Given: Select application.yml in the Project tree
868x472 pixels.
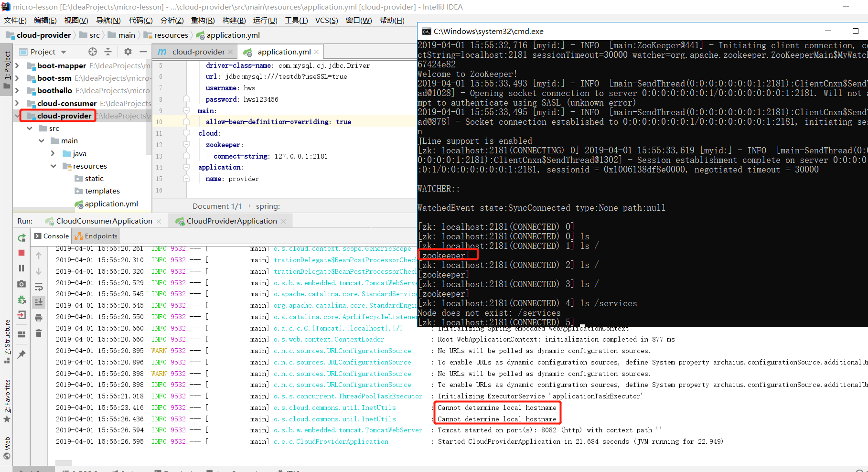Looking at the screenshot, I should [x=111, y=204].
